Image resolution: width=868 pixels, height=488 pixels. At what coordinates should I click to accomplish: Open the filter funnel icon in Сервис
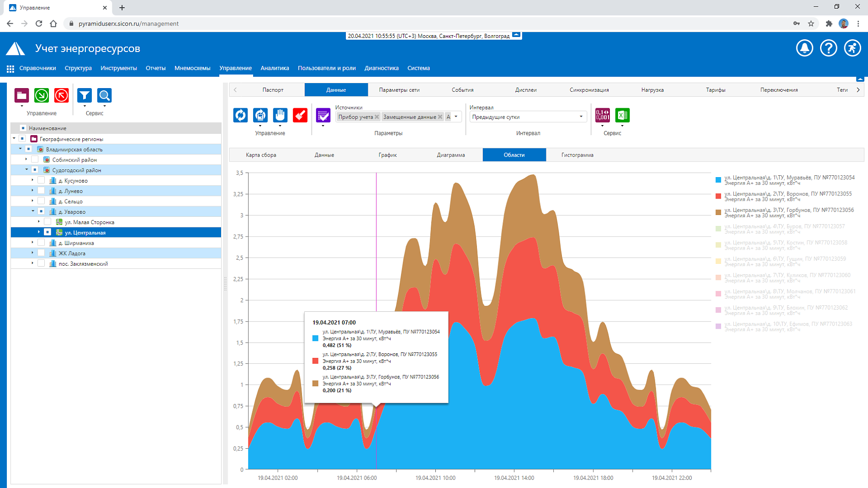[x=85, y=95]
